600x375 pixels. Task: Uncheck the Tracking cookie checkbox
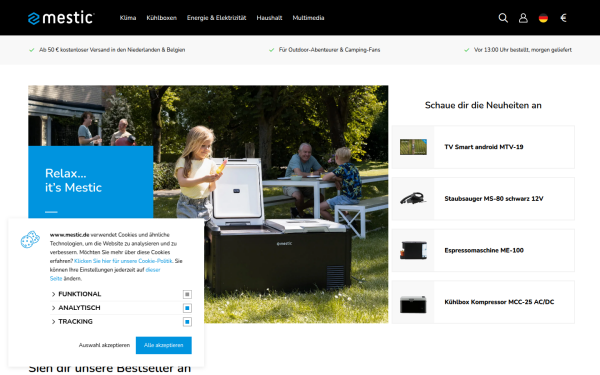(187, 322)
